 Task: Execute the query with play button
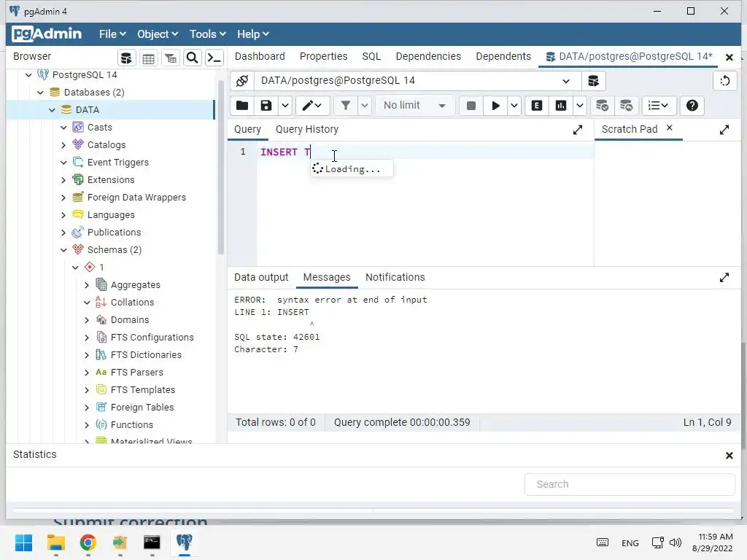coord(495,105)
